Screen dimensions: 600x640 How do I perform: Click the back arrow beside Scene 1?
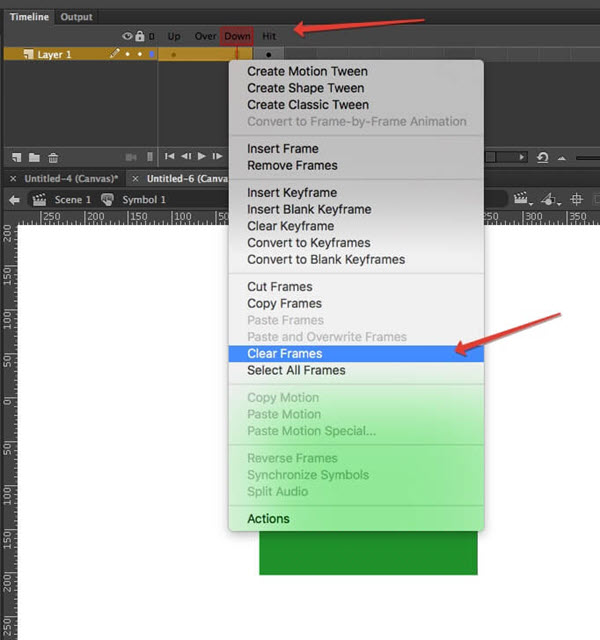click(15, 199)
